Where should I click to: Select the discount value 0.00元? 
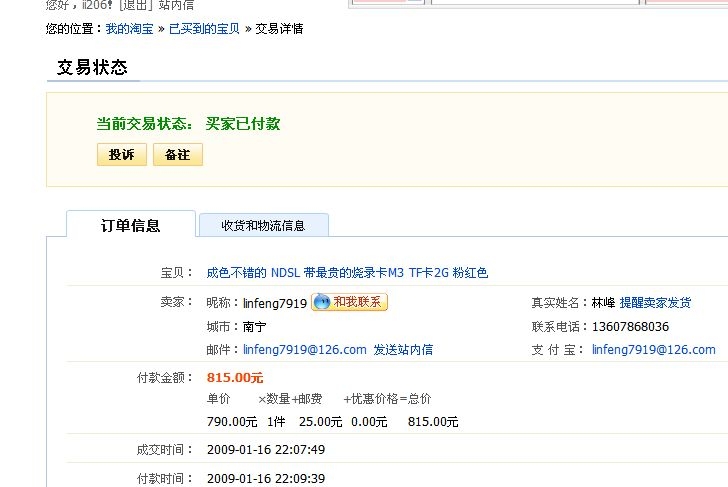[369, 422]
